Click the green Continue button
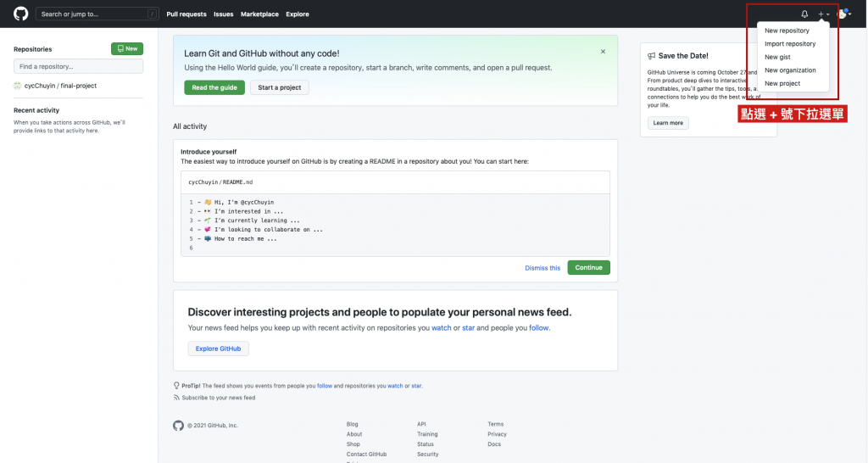Screen dimensions: 868x463 click(588, 268)
